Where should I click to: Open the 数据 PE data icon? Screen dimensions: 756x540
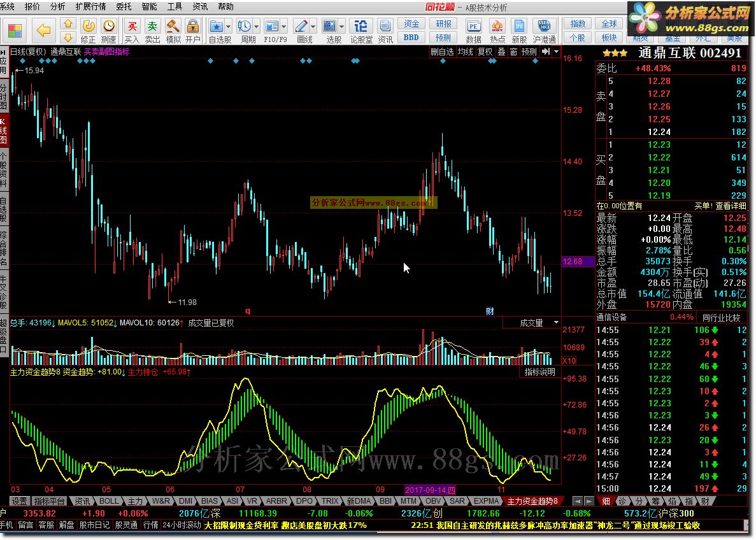tap(473, 31)
